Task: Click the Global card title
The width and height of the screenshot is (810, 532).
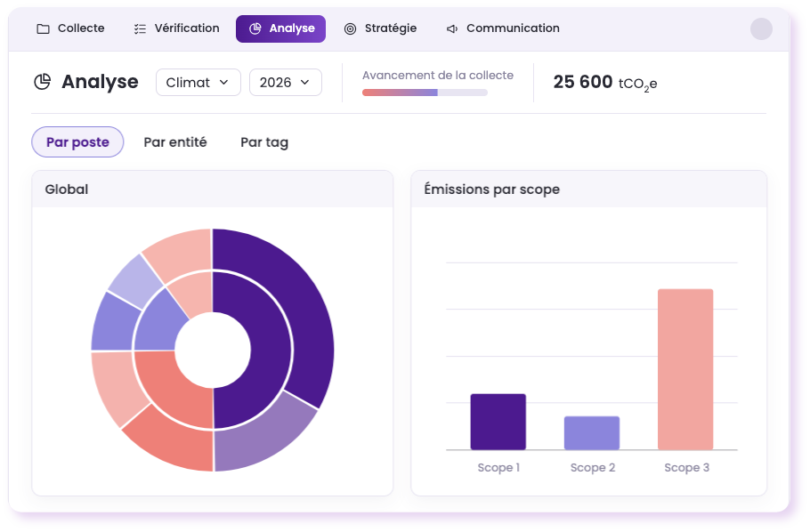Action: pos(67,189)
